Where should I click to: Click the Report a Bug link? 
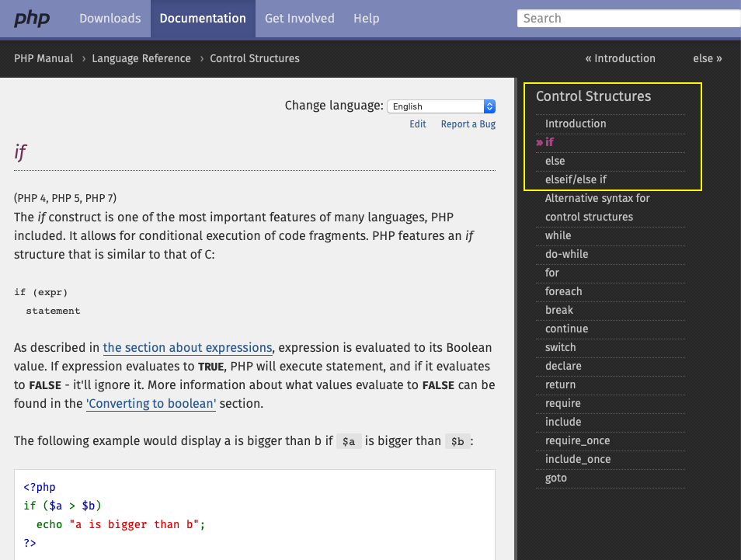[x=468, y=124]
